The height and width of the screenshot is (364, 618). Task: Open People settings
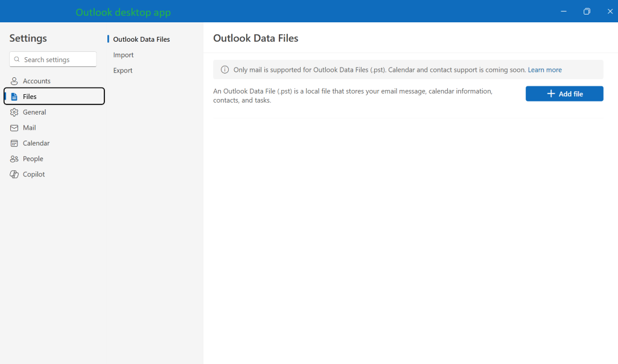click(x=54, y=159)
